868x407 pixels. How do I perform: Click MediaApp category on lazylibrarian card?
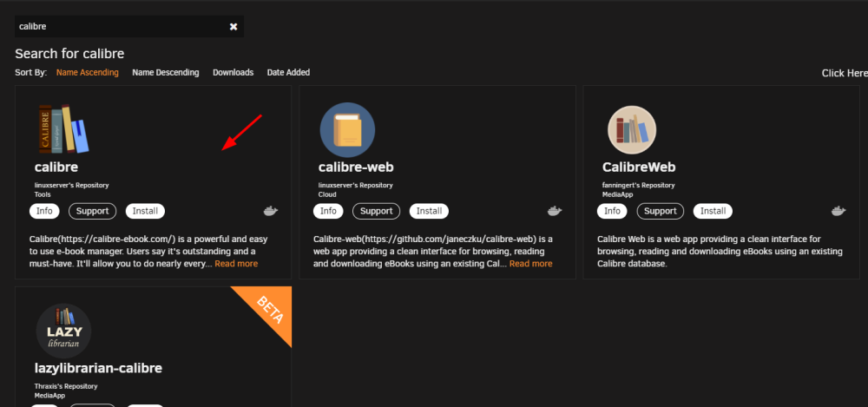tap(49, 396)
